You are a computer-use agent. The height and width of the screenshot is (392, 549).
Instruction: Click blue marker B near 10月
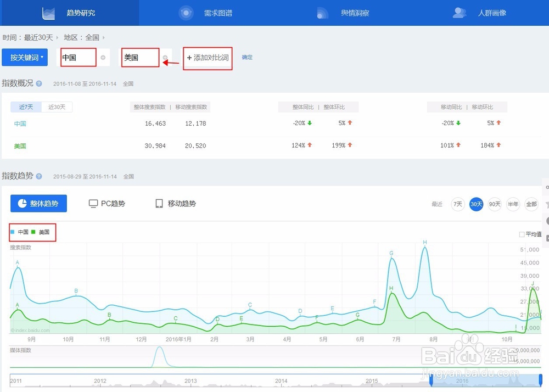[76, 291]
